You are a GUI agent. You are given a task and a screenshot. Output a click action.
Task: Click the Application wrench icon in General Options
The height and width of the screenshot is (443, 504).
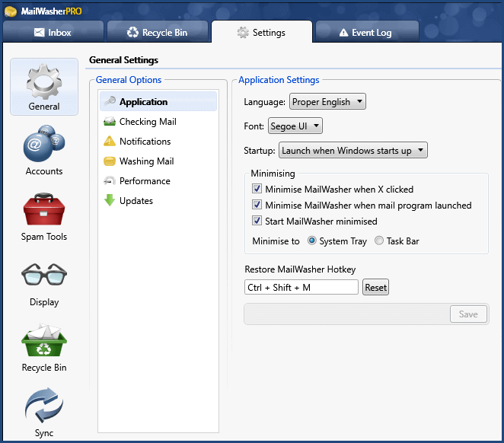point(110,101)
